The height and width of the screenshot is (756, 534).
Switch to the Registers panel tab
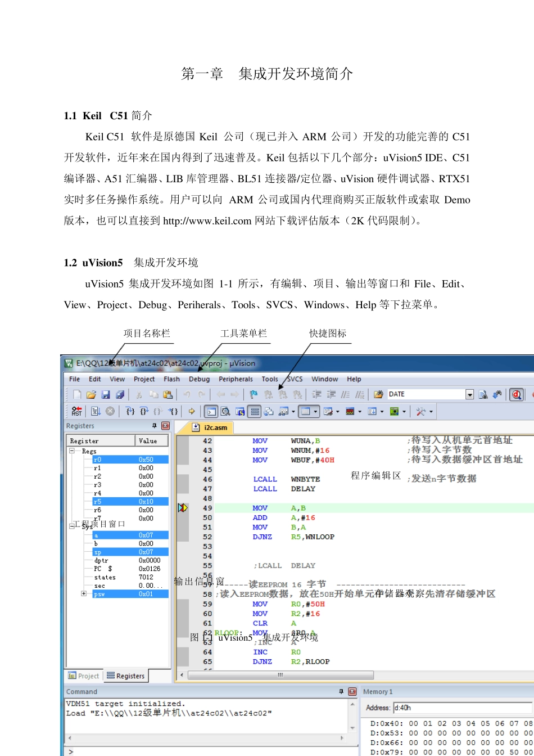[x=125, y=676]
